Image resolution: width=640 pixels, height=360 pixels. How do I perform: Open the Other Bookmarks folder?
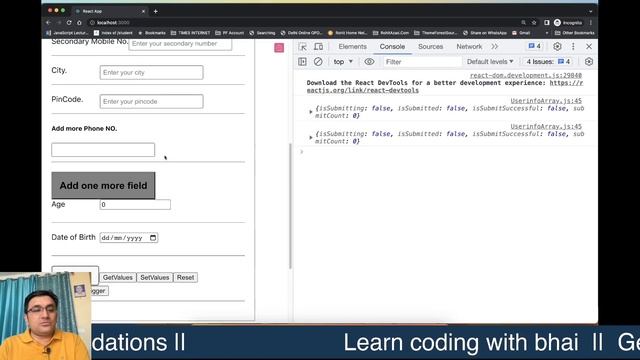point(574,33)
